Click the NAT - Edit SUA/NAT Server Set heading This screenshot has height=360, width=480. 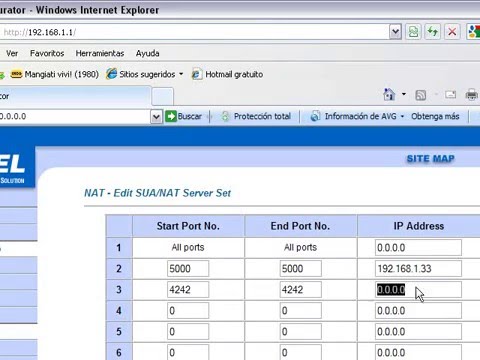tap(157, 193)
